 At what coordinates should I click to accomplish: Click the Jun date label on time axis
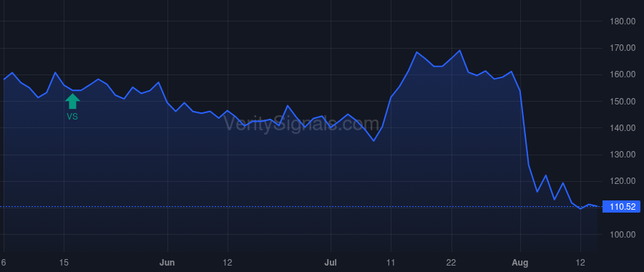pos(167,263)
